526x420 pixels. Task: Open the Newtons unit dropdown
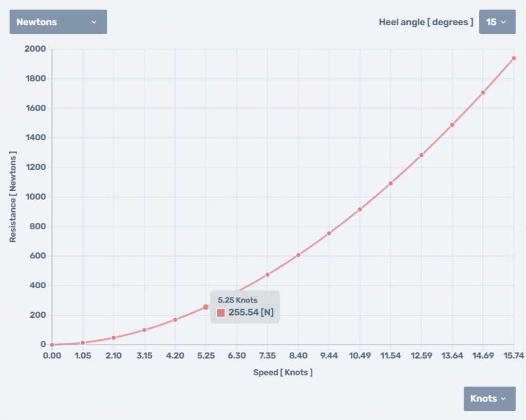[x=58, y=22]
